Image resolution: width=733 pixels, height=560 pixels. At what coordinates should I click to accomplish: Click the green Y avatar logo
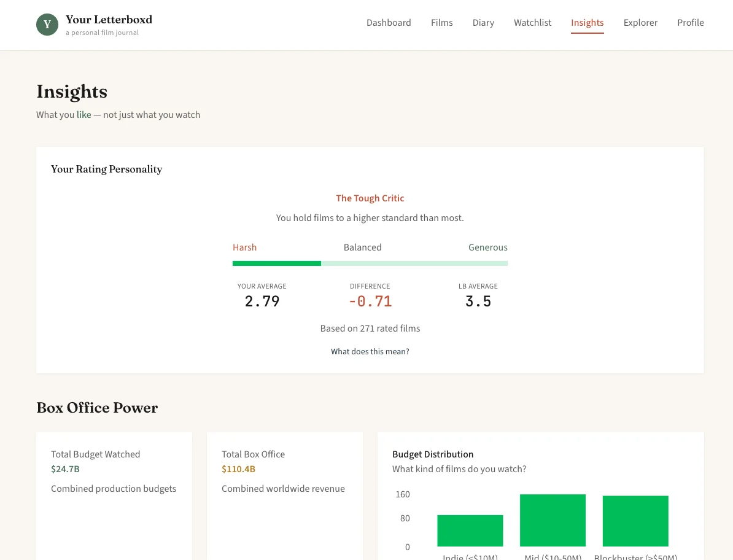(x=47, y=25)
